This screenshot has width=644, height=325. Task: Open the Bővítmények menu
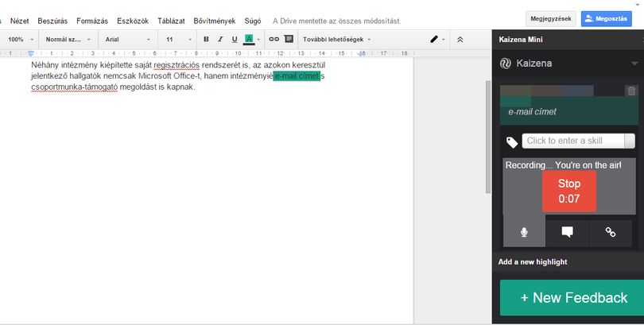coord(215,21)
